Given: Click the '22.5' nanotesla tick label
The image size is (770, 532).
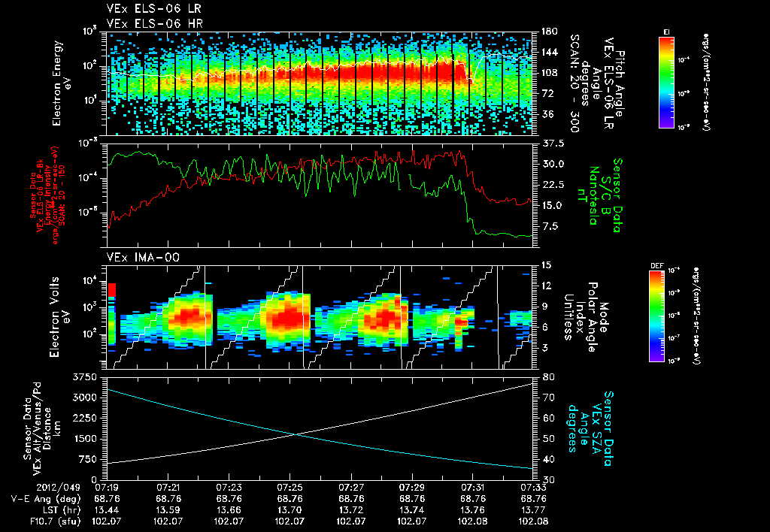Looking at the screenshot, I should click(x=553, y=185).
